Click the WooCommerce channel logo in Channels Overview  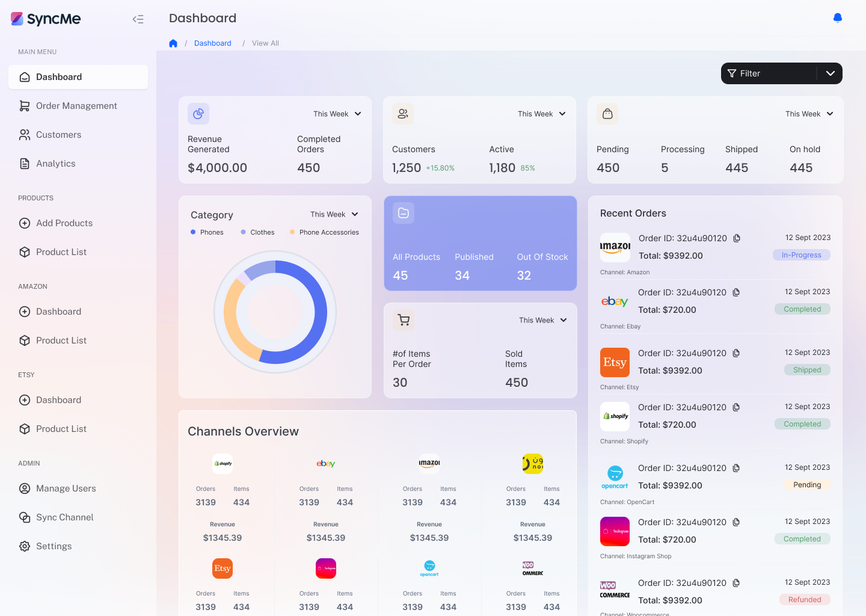tap(533, 568)
